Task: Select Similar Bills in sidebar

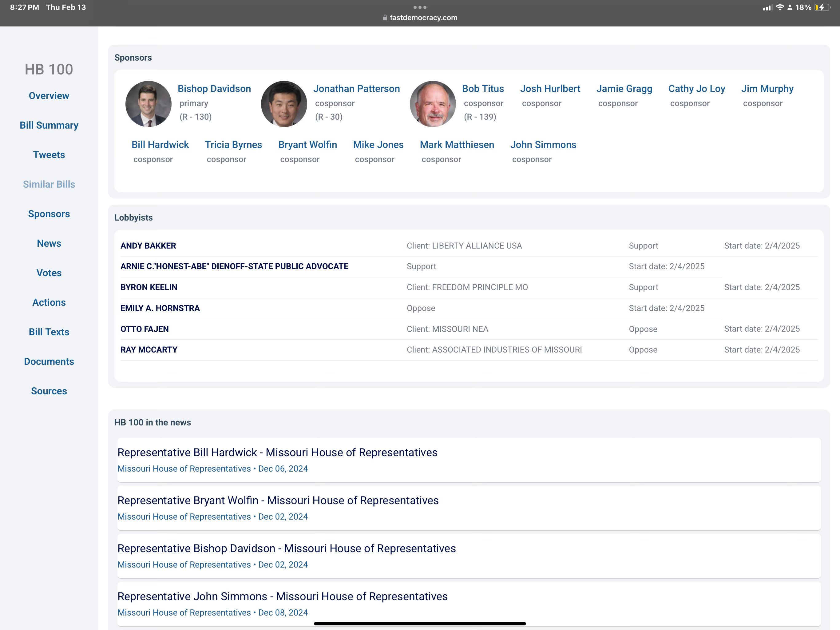Action: (x=49, y=184)
